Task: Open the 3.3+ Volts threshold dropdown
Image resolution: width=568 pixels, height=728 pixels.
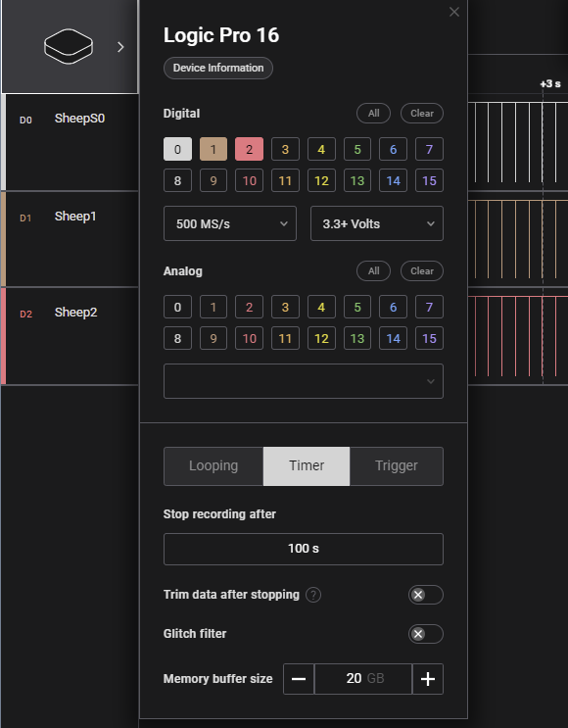Action: pos(377,223)
